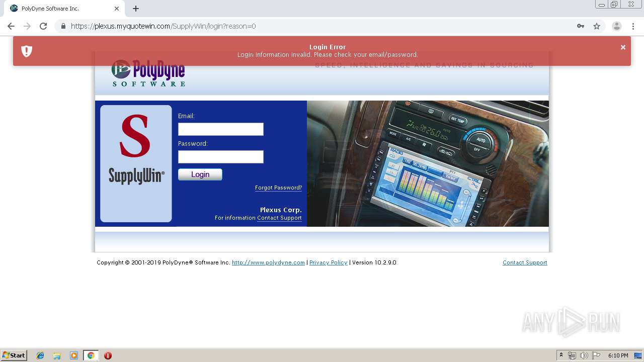Click the Version 10.2.9.0 text
Screen dimensions: 644x362
click(374, 262)
